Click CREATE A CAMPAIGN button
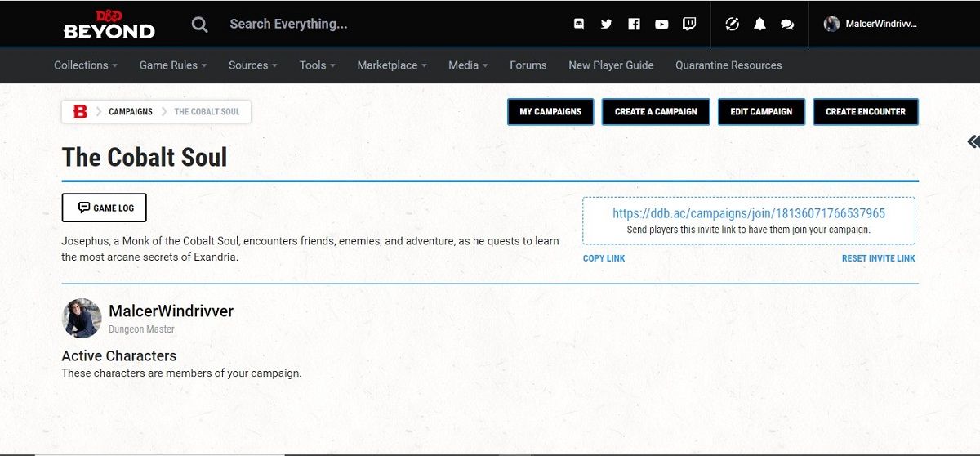 (656, 112)
